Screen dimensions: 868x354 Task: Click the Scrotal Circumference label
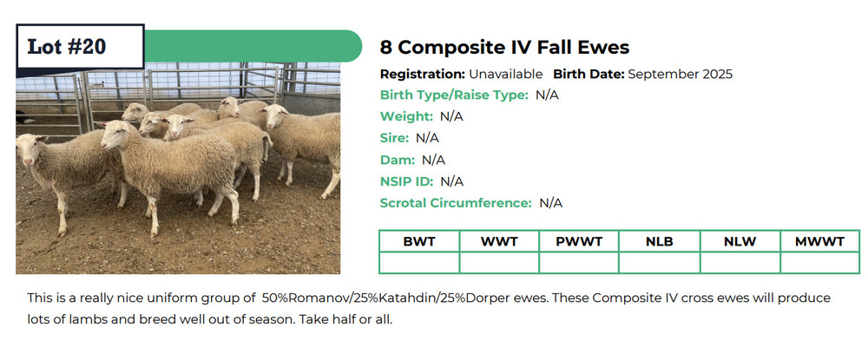click(x=456, y=203)
